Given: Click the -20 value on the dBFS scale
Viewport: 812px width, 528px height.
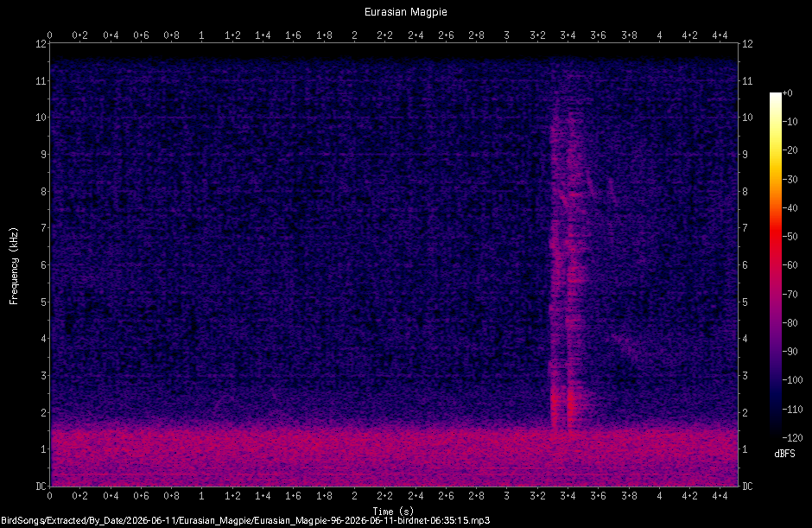Looking at the screenshot, I should tap(790, 150).
